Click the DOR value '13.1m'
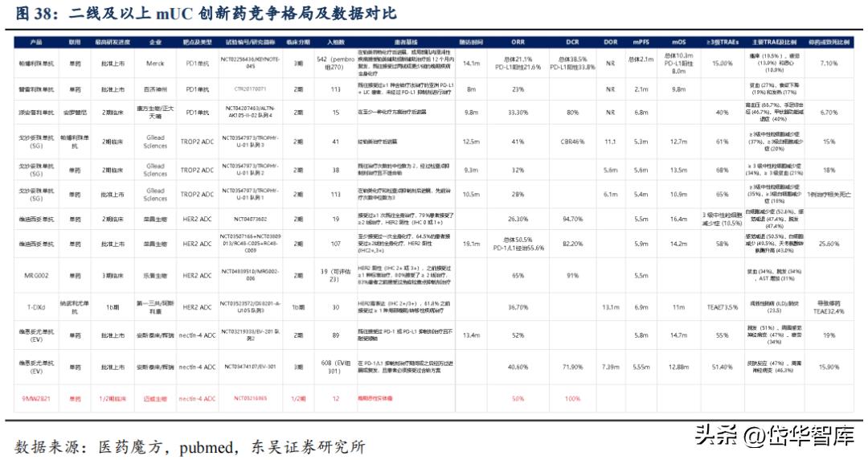Screen dimensions: 868x460 click(x=611, y=307)
